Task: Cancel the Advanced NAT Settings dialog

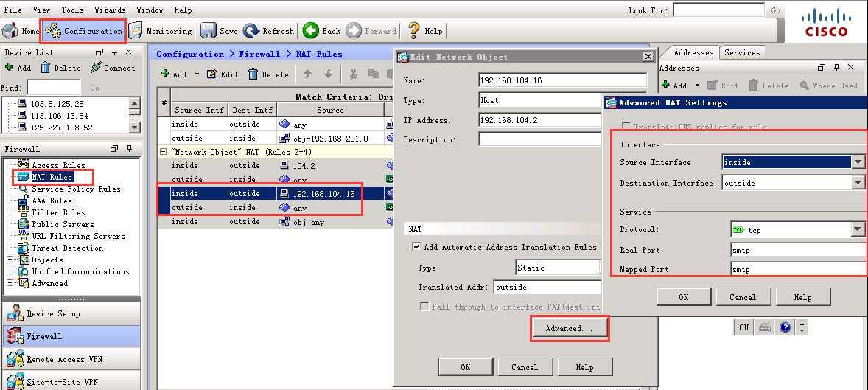Action: pos(743,297)
